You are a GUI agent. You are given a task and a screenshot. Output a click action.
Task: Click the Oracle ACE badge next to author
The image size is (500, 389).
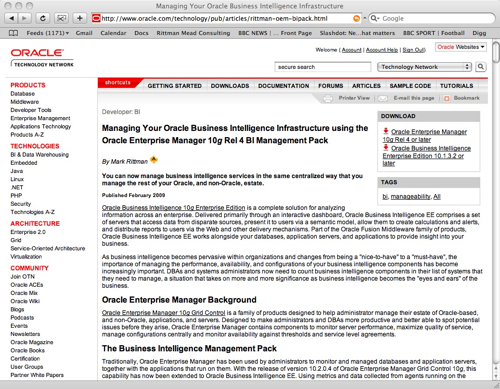click(154, 160)
